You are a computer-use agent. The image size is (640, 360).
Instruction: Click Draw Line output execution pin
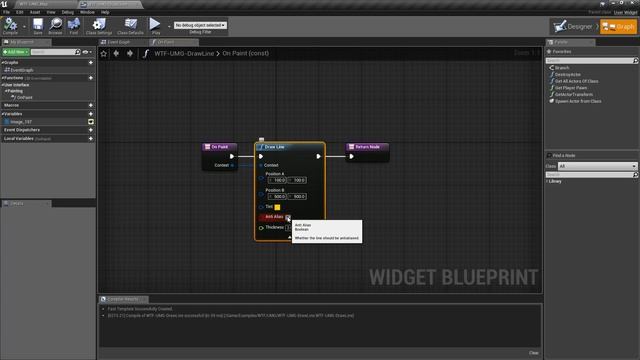tap(318, 156)
